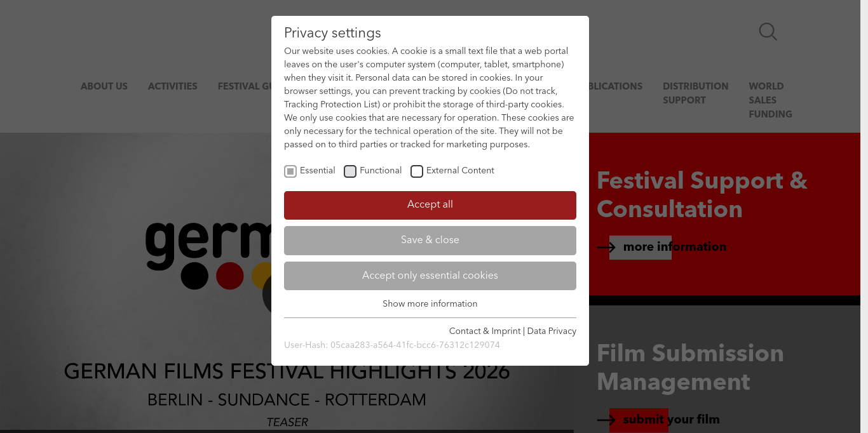The image size is (868, 433).
Task: Toggle the Essential cookies checkbox
Action: tap(290, 171)
